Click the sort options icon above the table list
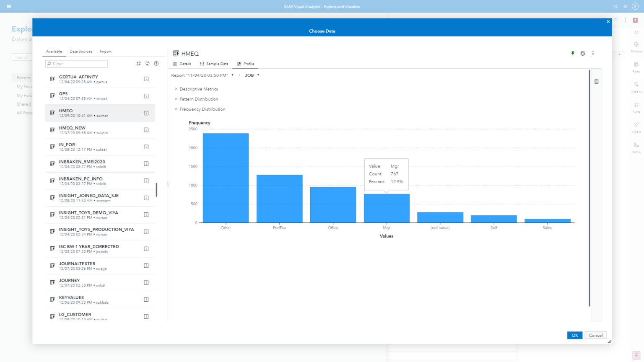Viewport: 644px width, 362px height. tap(139, 64)
